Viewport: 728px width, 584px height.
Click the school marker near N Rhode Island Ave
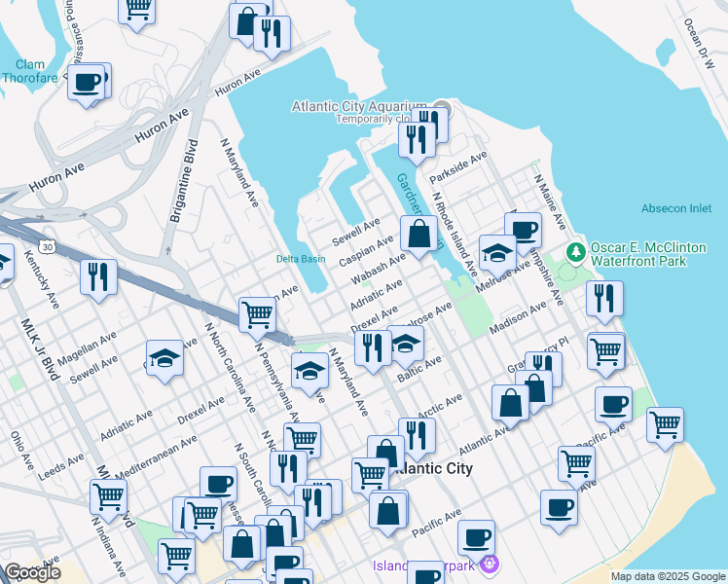pos(497,256)
